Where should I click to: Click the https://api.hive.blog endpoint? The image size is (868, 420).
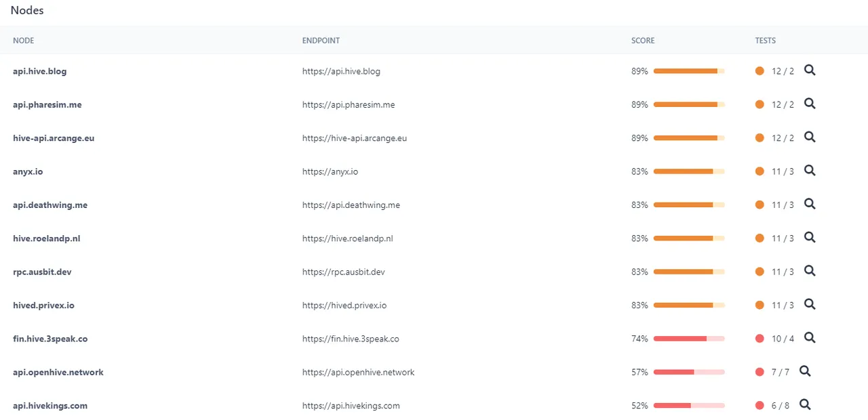tap(341, 71)
